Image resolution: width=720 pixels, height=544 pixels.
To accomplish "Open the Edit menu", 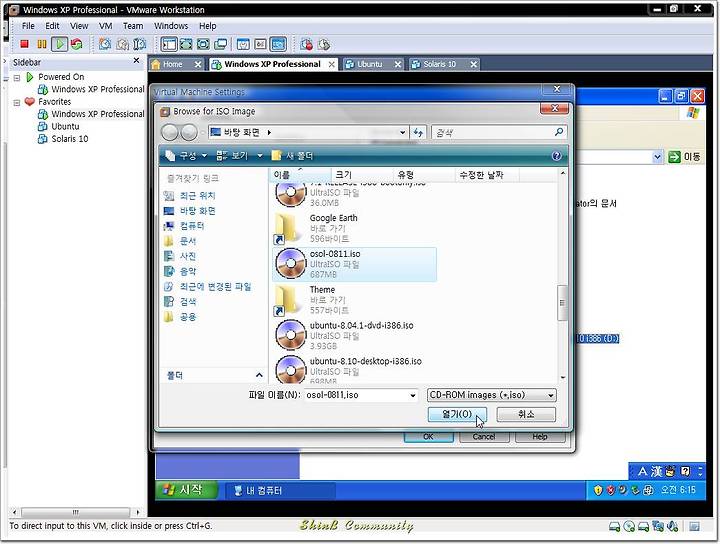I will [52, 26].
